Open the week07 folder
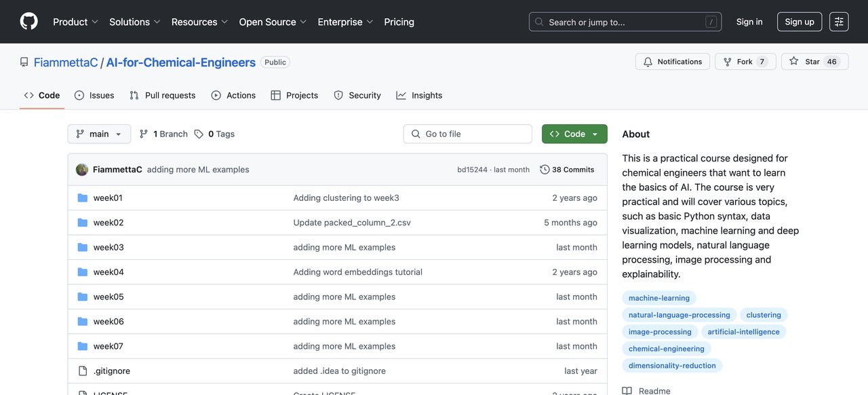 point(108,346)
